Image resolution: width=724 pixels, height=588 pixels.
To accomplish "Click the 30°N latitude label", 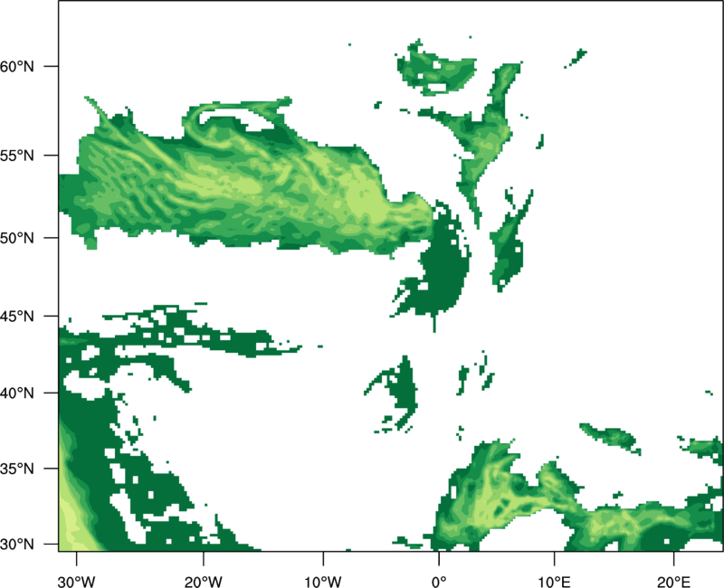I will click(x=17, y=545).
